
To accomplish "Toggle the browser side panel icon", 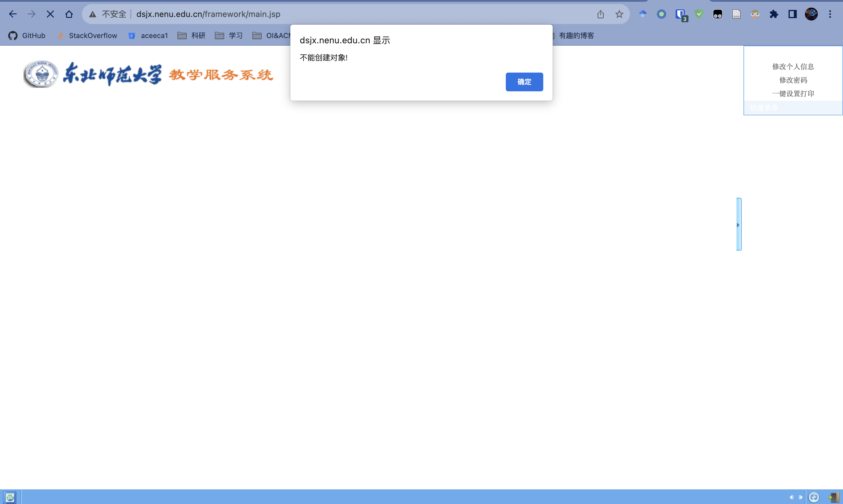I will coord(792,14).
